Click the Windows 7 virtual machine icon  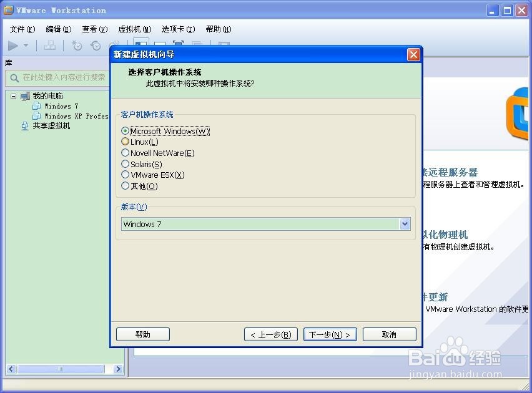(36, 106)
